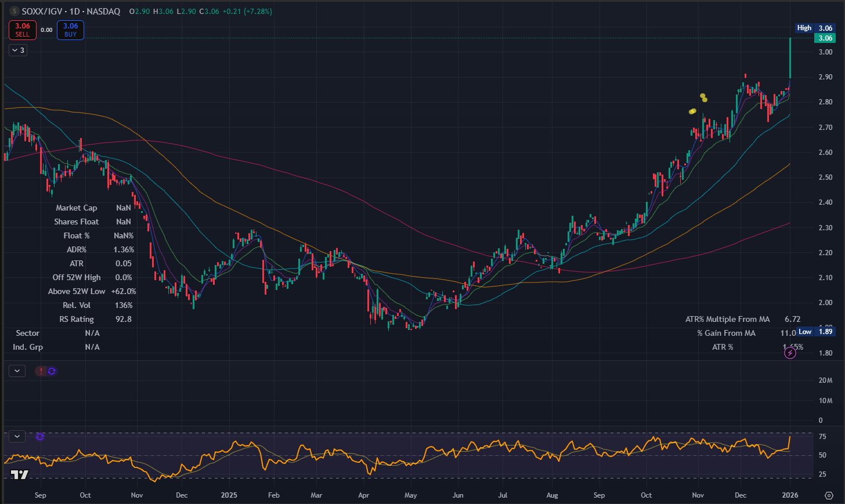This screenshot has width=845, height=504.
Task: Click the blue 3.06 BUY button
Action: click(x=70, y=30)
